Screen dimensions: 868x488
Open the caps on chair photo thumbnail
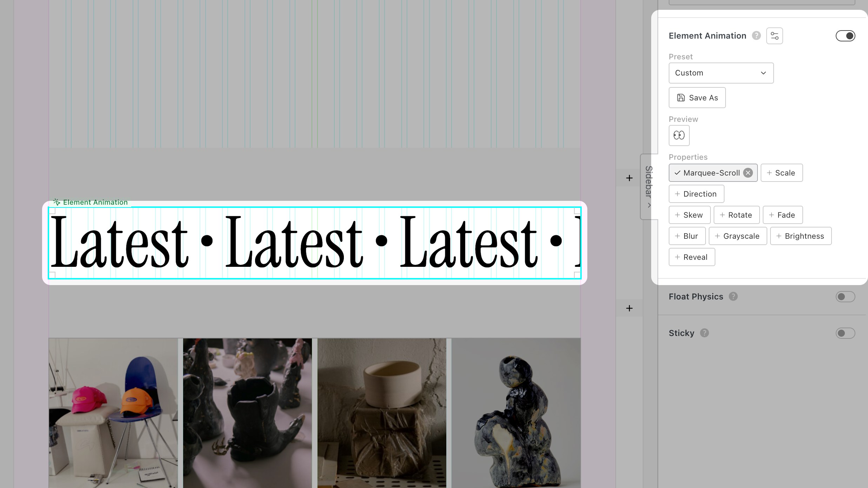(113, 413)
